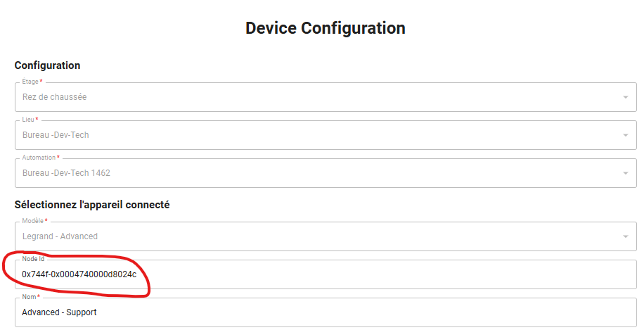Place cursor at end of Node Id value
Image resolution: width=644 pixels, height=330 pixels.
tap(138, 274)
